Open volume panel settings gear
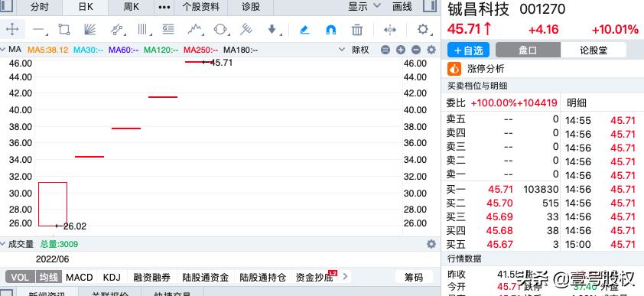The image size is (644, 296). (x=431, y=244)
